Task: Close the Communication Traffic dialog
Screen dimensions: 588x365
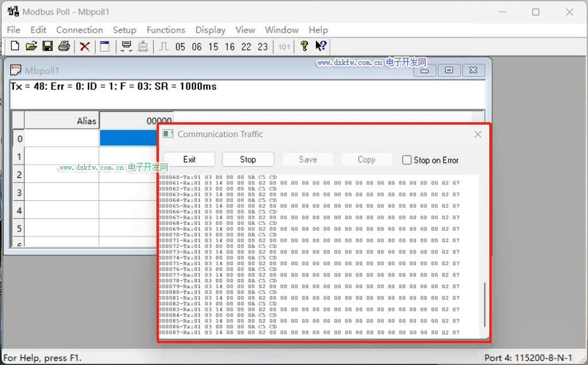Action: [477, 134]
